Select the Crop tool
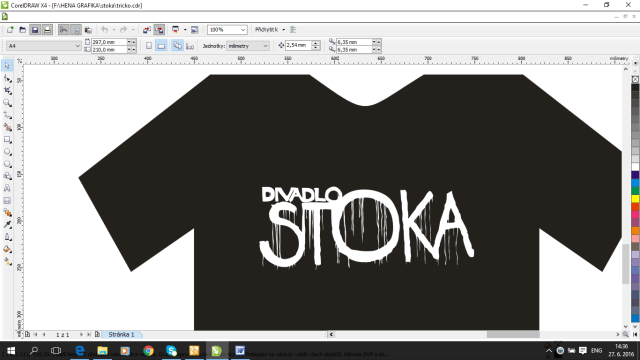Screen dimensions: 640x360 point(7,91)
